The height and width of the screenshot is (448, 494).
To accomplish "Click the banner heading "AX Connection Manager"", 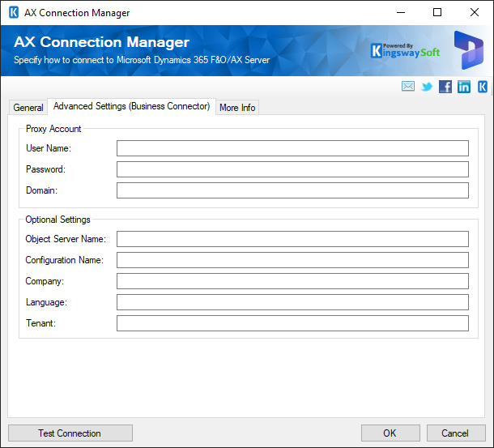I will [x=101, y=42].
